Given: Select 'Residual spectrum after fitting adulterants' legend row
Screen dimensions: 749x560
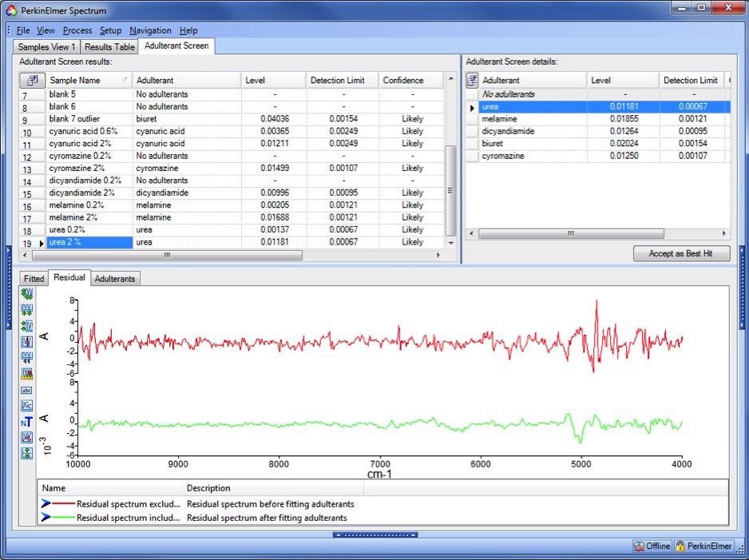Looking at the screenshot, I should pyautogui.click(x=383, y=518).
